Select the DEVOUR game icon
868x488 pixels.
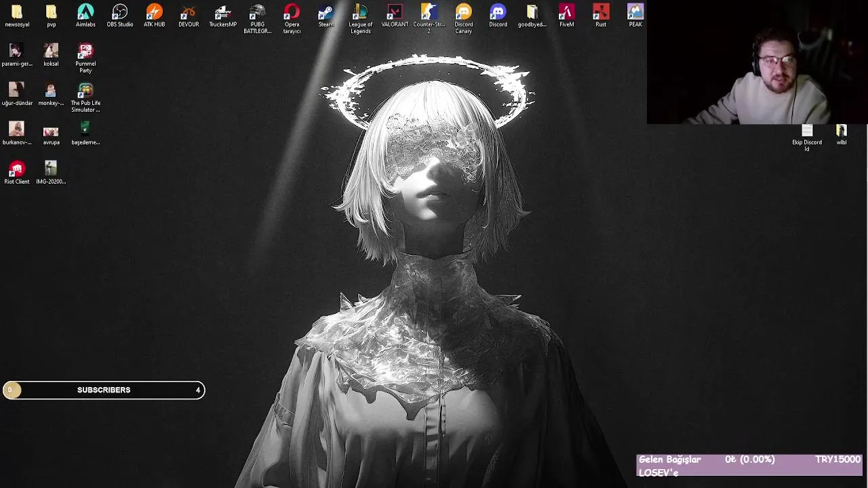(189, 16)
